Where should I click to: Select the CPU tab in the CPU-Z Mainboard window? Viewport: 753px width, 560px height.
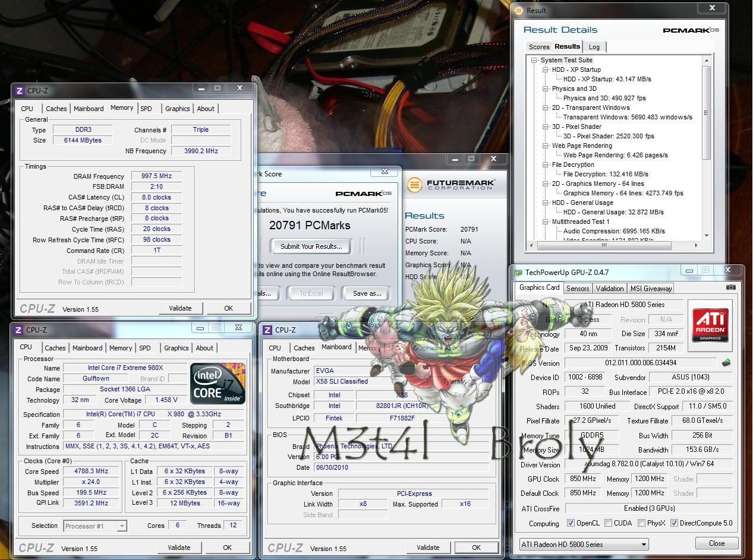pos(275,348)
